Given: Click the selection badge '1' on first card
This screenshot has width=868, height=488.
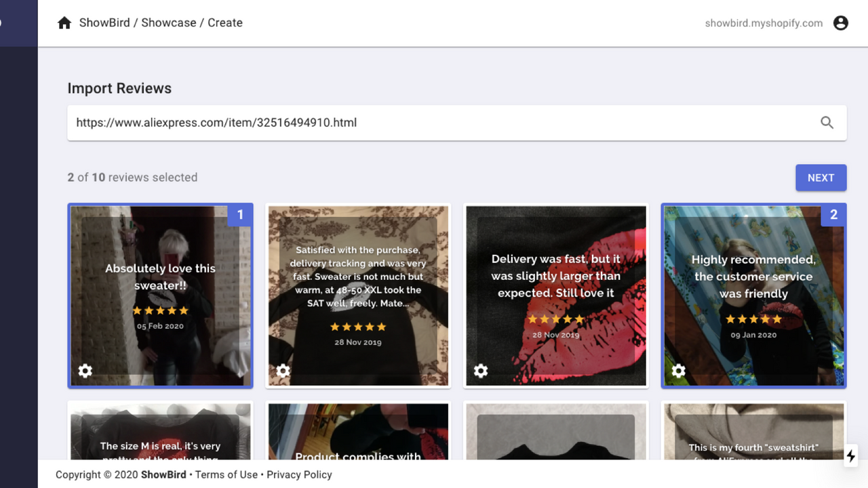Looking at the screenshot, I should [x=239, y=215].
